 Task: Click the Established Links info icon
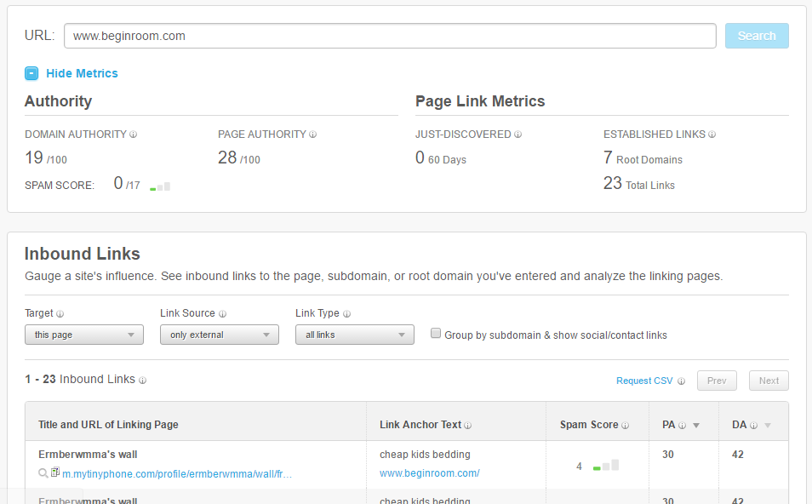[712, 135]
